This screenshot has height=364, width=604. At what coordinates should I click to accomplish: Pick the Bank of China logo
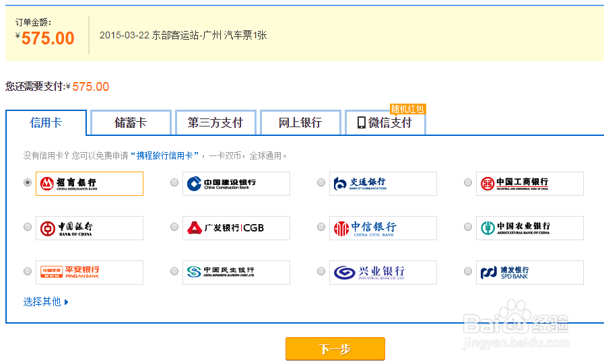(x=89, y=228)
